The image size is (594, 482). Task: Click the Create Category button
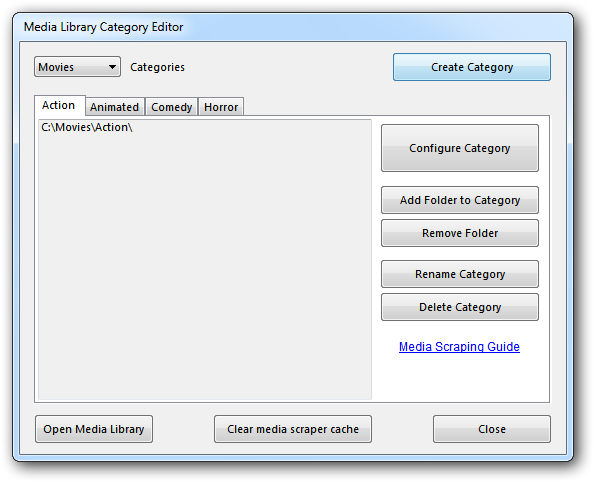coord(472,67)
